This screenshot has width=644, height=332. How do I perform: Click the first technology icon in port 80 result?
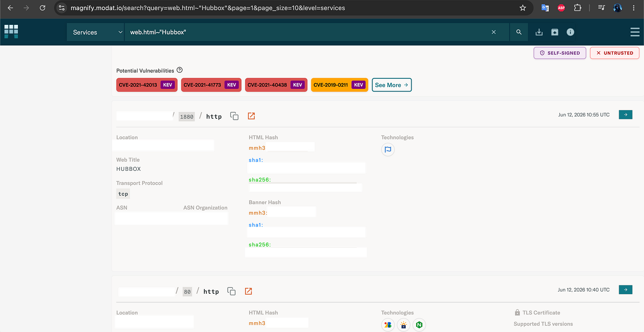pyautogui.click(x=388, y=325)
